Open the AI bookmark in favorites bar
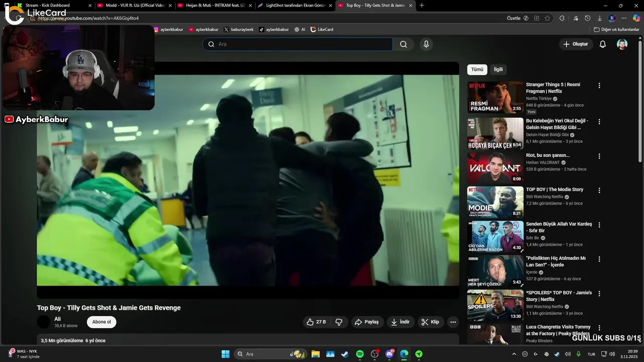This screenshot has height=362, width=644. (300, 30)
